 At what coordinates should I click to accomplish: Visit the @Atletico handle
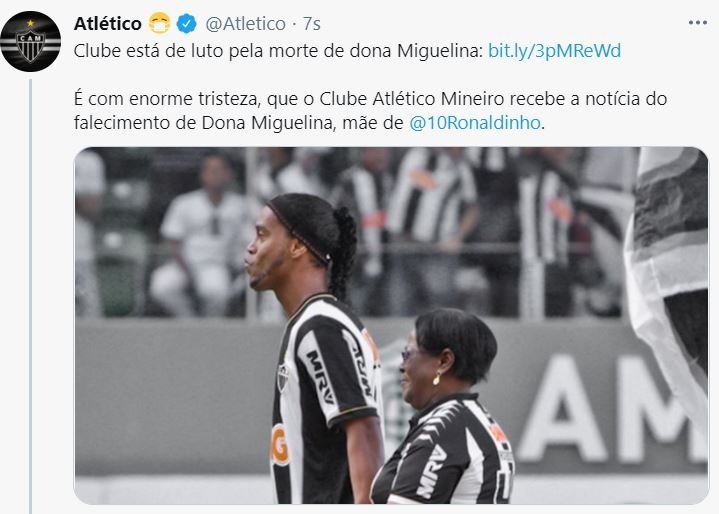[245, 23]
